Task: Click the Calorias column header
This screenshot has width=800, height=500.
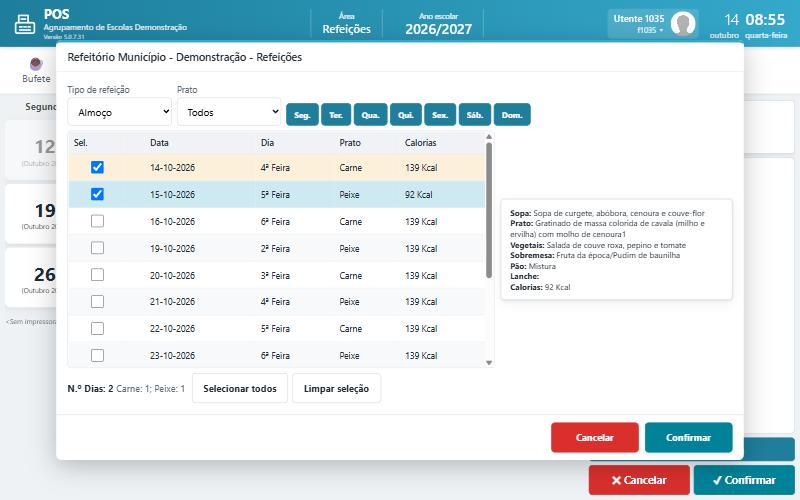Action: pyautogui.click(x=420, y=142)
